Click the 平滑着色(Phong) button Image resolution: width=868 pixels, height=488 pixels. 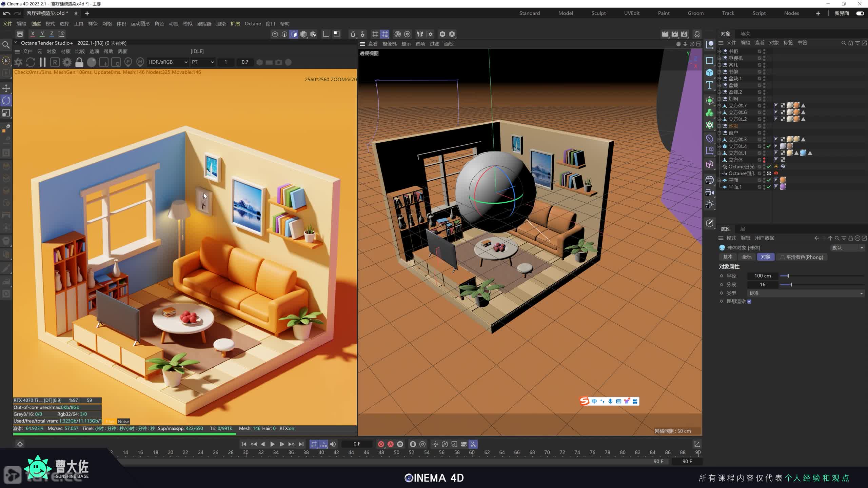[802, 257]
